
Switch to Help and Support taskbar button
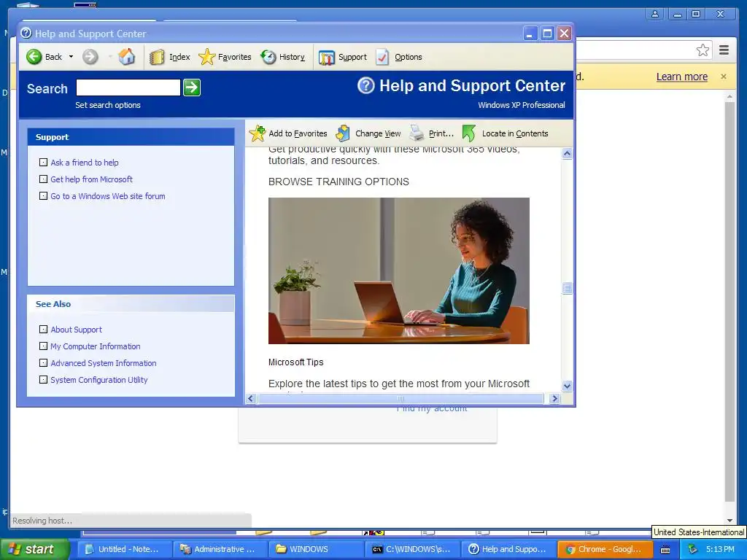[x=507, y=549]
